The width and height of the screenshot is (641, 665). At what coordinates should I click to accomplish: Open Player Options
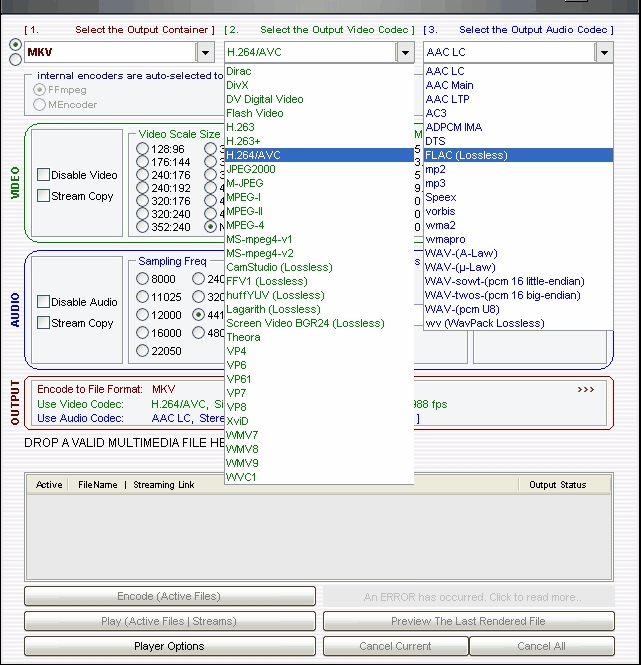click(x=170, y=646)
